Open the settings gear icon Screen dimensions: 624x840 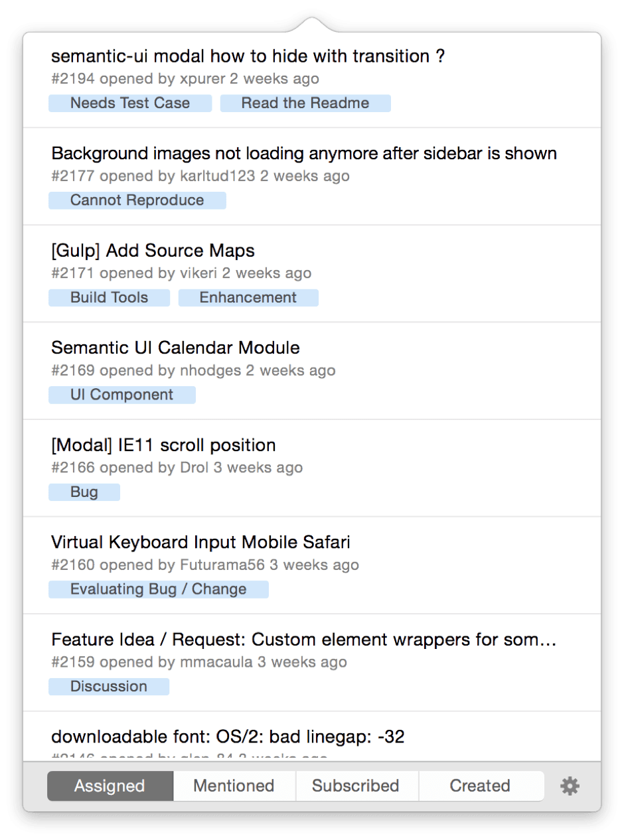570,786
